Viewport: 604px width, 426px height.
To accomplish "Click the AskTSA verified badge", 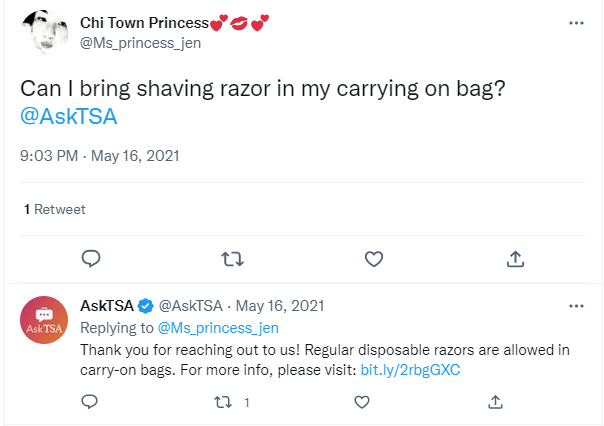I will 146,306.
